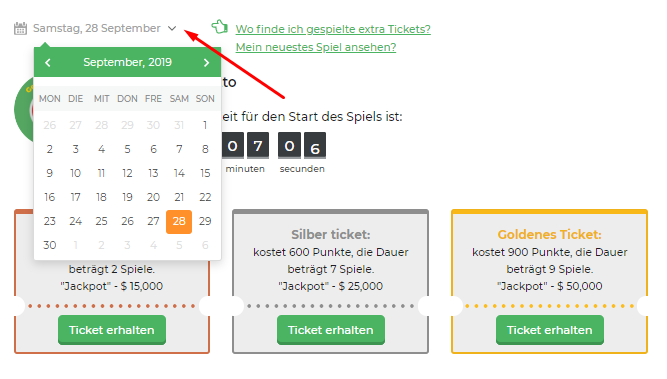
Task: Open 'Mein neuestes Spiel ansehen?' link
Action: 316,47
